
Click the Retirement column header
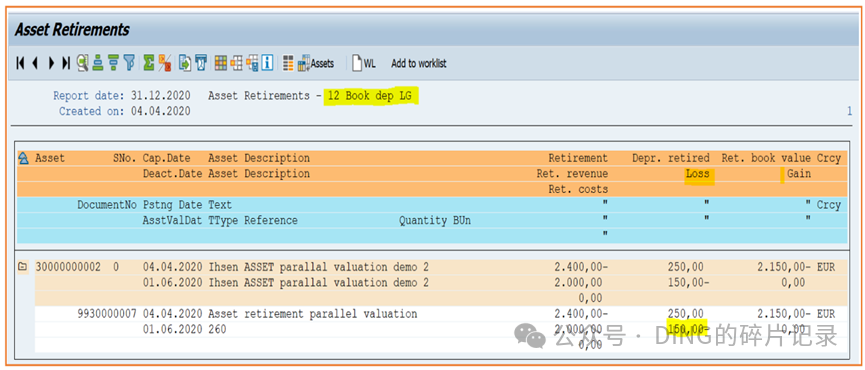click(x=578, y=158)
